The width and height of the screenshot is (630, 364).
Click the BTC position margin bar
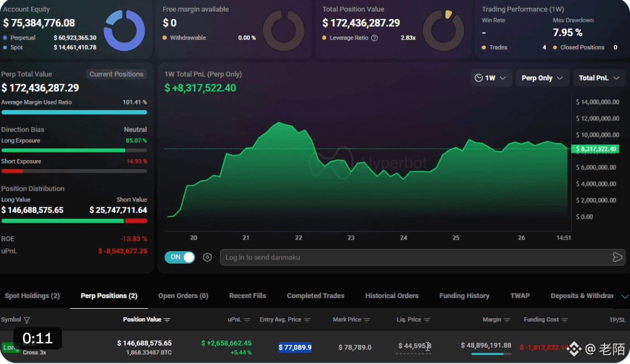[x=491, y=354]
